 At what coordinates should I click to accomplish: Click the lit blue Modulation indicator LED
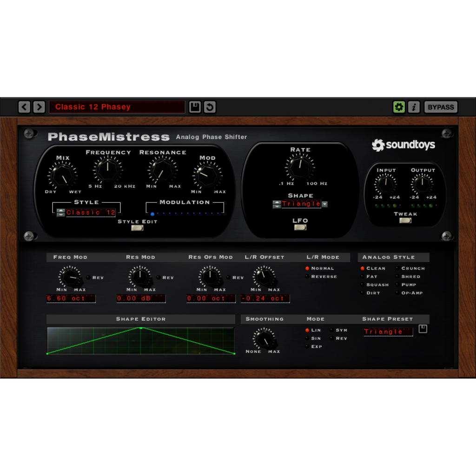click(x=152, y=214)
